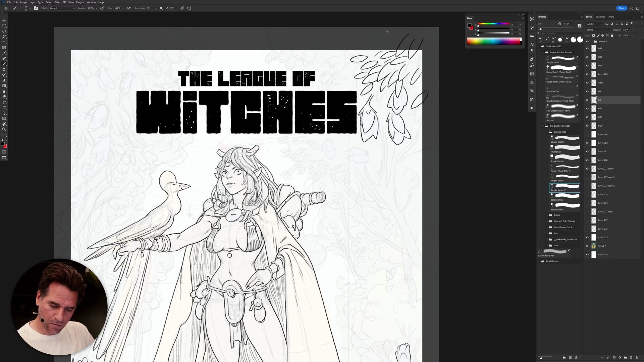This screenshot has width=644, height=362.
Task: Select the Zoom tool
Action: click(4, 129)
